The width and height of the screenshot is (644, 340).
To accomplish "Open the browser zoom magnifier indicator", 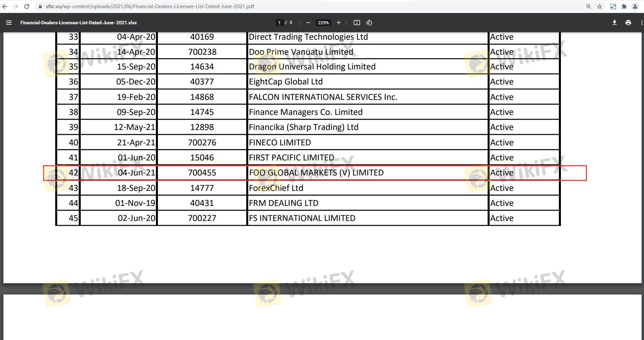I will coord(588,6).
